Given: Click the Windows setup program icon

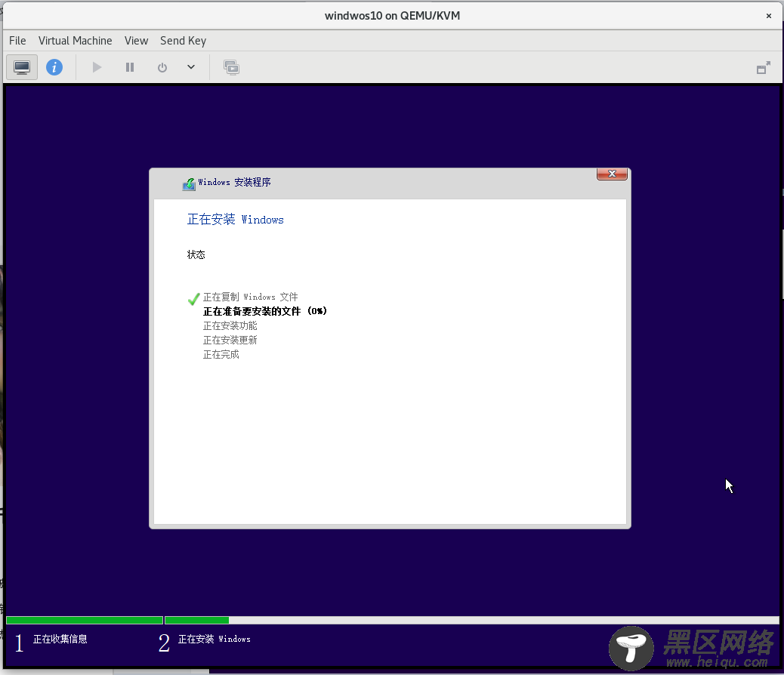Looking at the screenshot, I should pos(189,184).
